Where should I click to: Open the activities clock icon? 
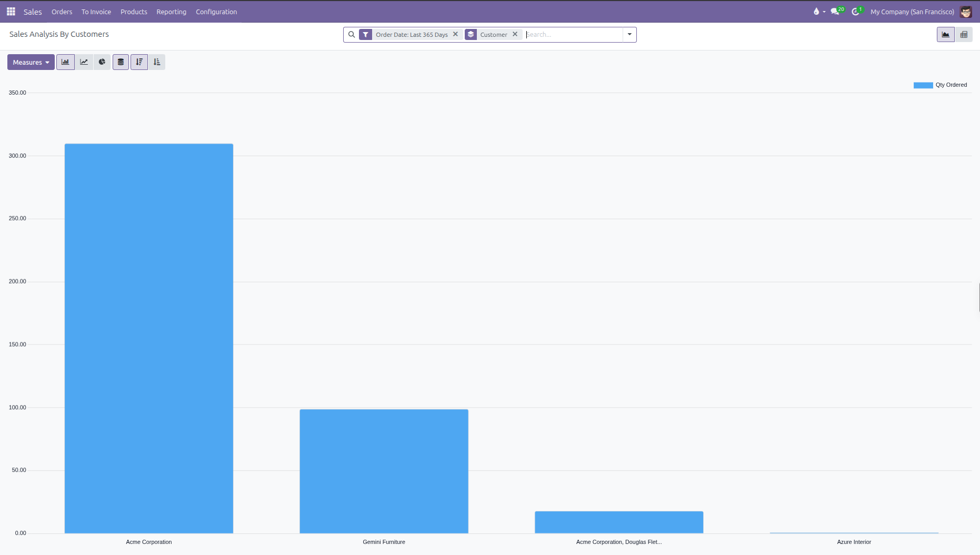click(x=857, y=11)
